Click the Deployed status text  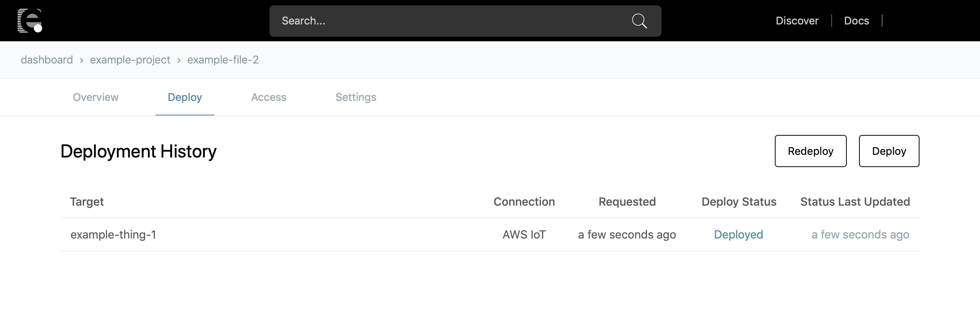(738, 234)
